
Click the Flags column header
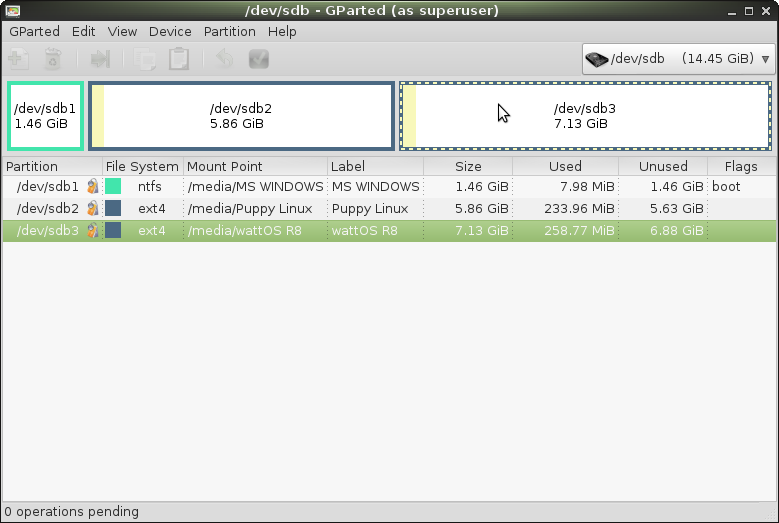[741, 166]
